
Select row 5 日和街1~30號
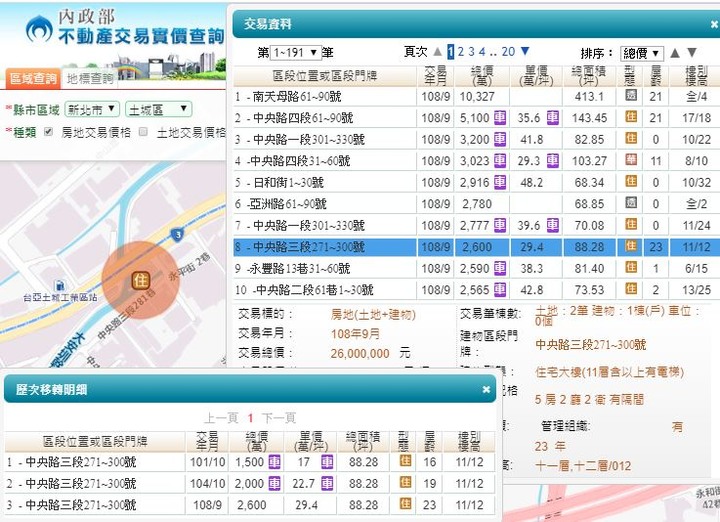[476, 182]
